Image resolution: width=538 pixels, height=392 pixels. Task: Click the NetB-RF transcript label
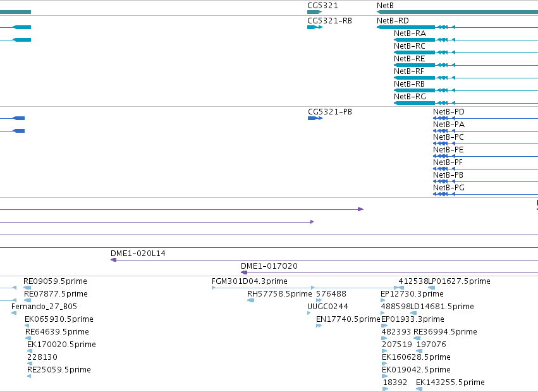tap(409, 71)
